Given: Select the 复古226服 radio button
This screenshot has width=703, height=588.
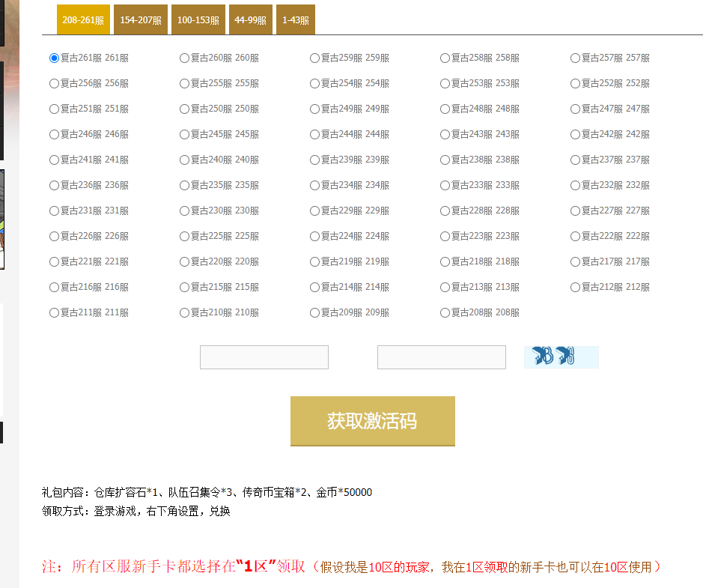Looking at the screenshot, I should click(x=54, y=237).
